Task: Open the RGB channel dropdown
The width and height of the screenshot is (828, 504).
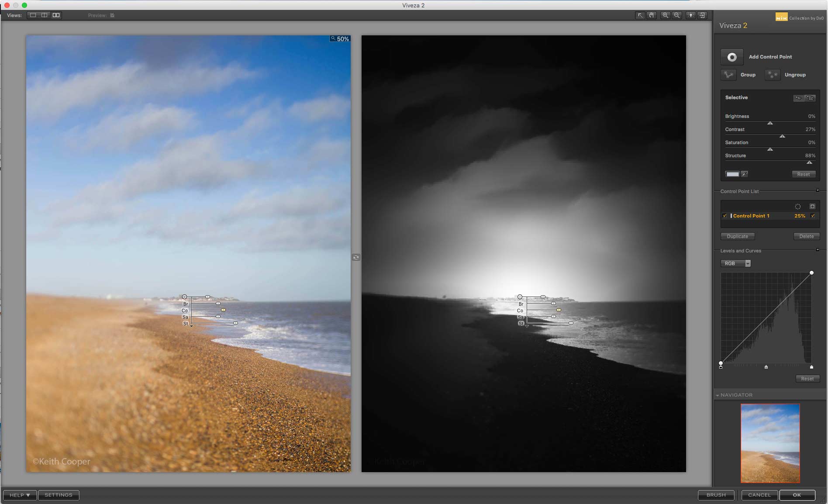Action: 735,263
